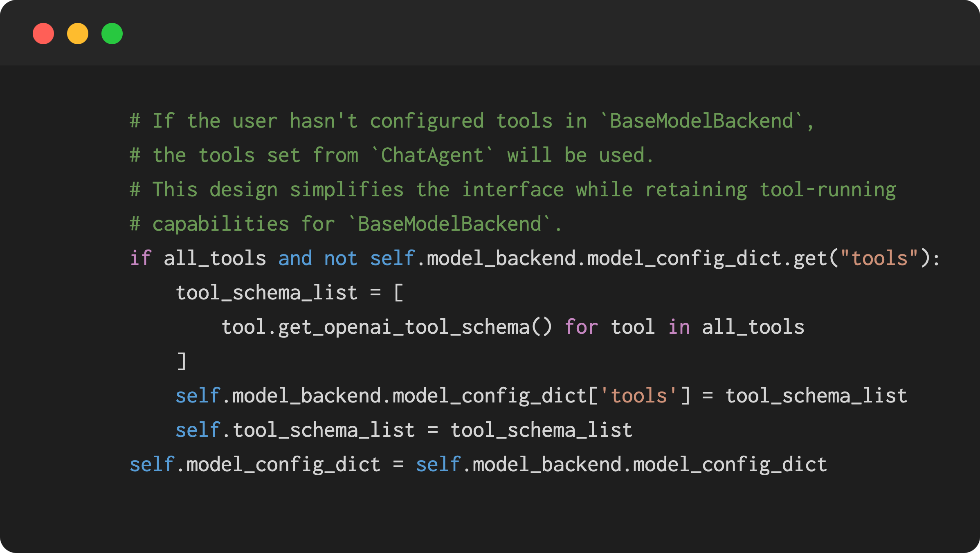The image size is (980, 553).
Task: Click the "tools" string inside get()
Action: (x=879, y=259)
